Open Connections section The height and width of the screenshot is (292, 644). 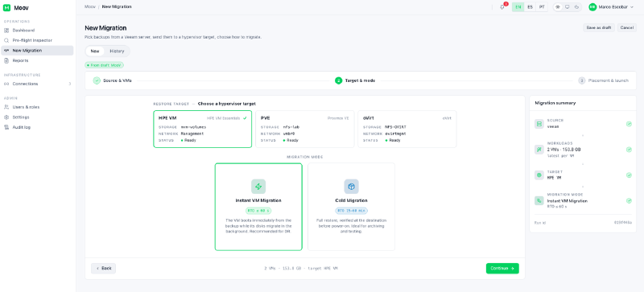coord(37,84)
